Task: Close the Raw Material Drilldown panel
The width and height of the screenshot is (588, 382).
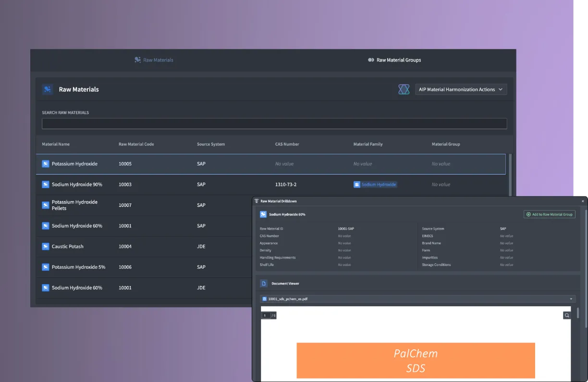Action: tap(583, 201)
